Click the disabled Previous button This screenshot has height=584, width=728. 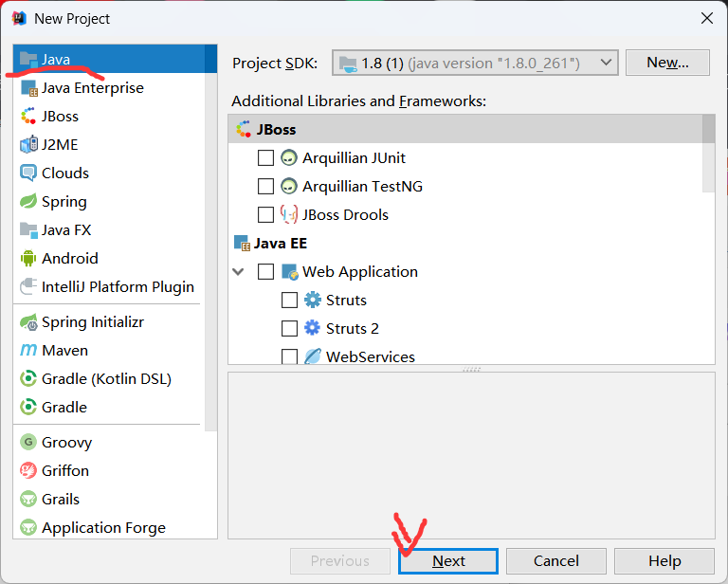(340, 561)
